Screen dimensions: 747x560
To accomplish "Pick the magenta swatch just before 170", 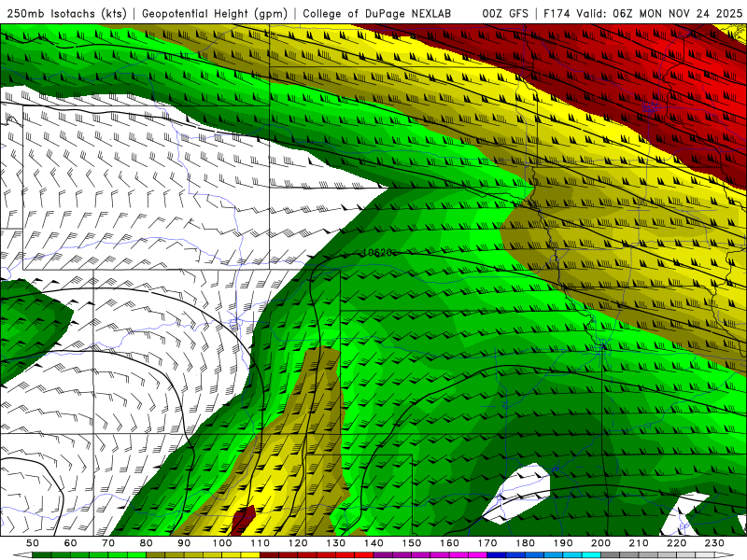I will click(x=477, y=555).
